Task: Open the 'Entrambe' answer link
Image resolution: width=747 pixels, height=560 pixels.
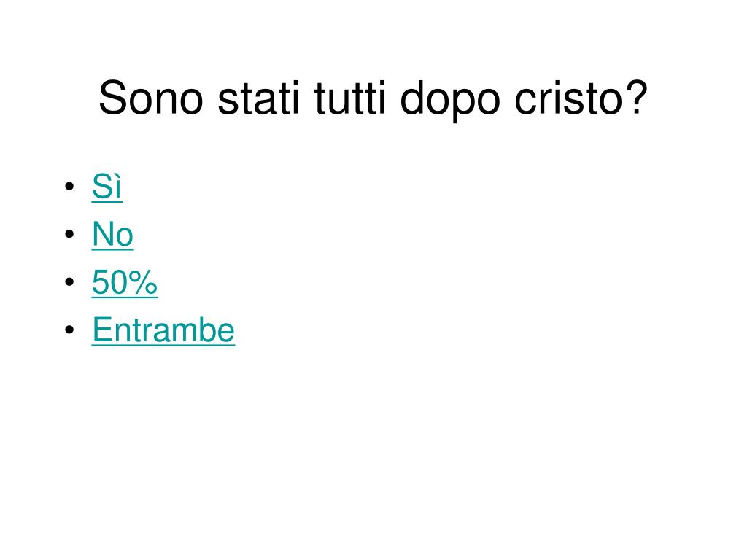Action: (163, 330)
